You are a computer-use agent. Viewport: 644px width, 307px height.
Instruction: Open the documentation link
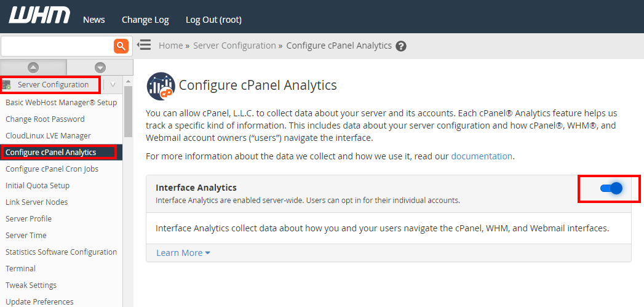click(482, 156)
